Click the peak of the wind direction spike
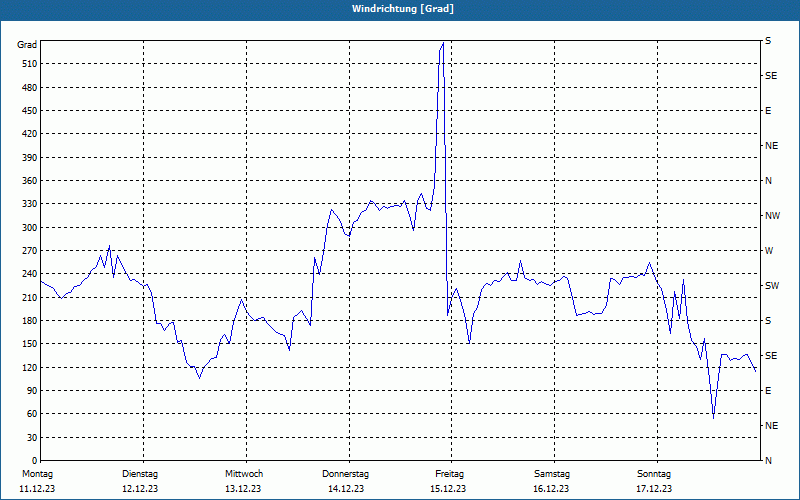Screen dimensions: 800x500 (x=443, y=43)
